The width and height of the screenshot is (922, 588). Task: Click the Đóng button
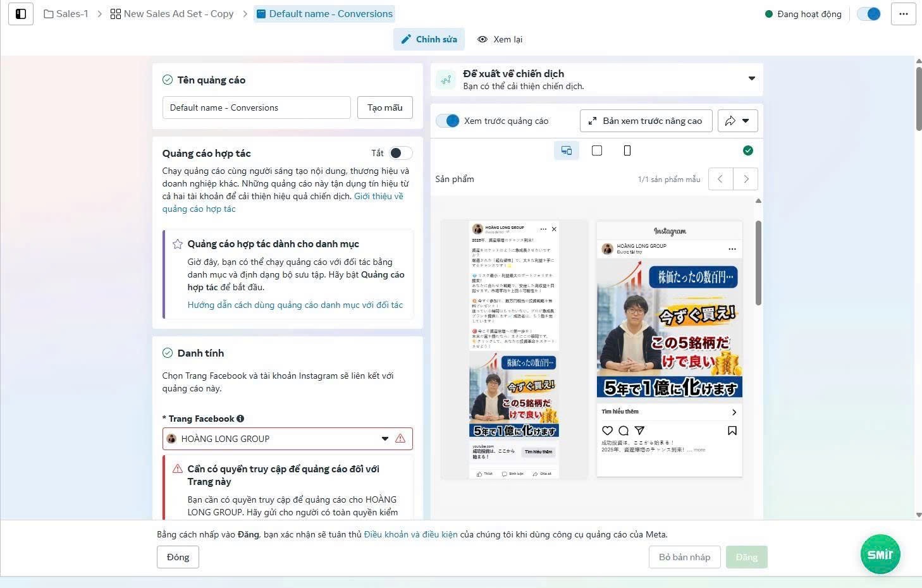(178, 557)
